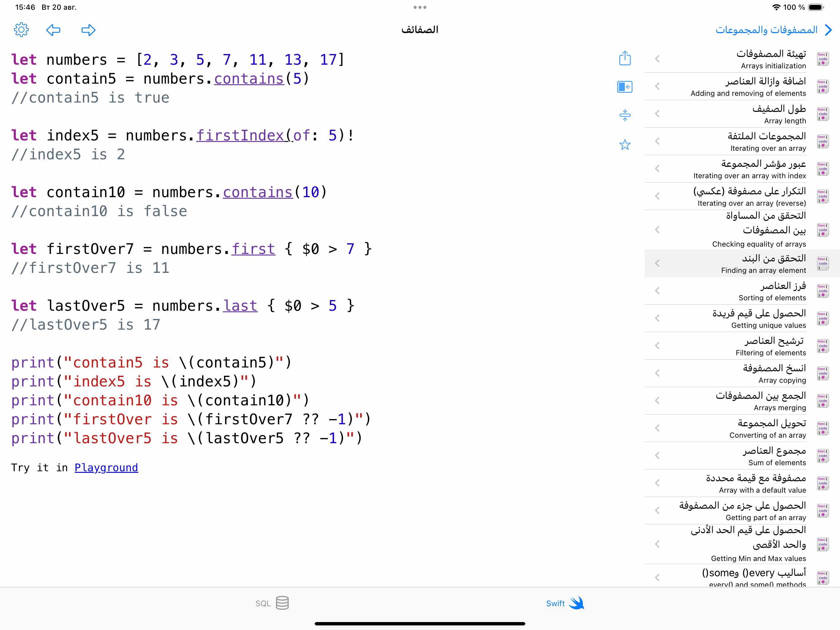840x630 pixels.
Task: Open chevron for Filtering of elements
Action: (657, 346)
